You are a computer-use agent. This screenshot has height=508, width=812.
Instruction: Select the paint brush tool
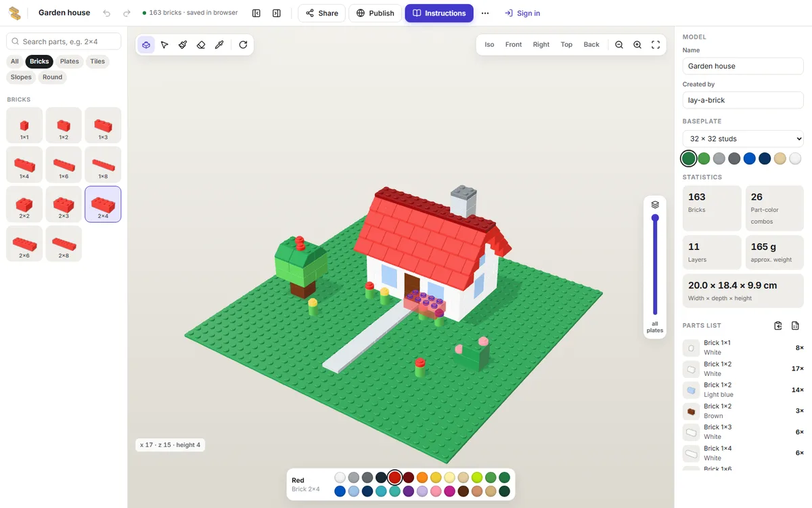tap(183, 45)
